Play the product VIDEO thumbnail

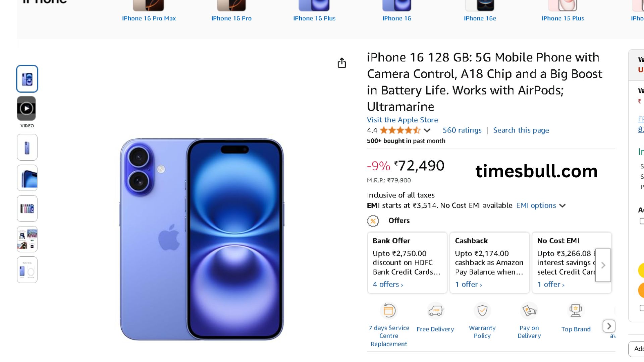click(26, 109)
